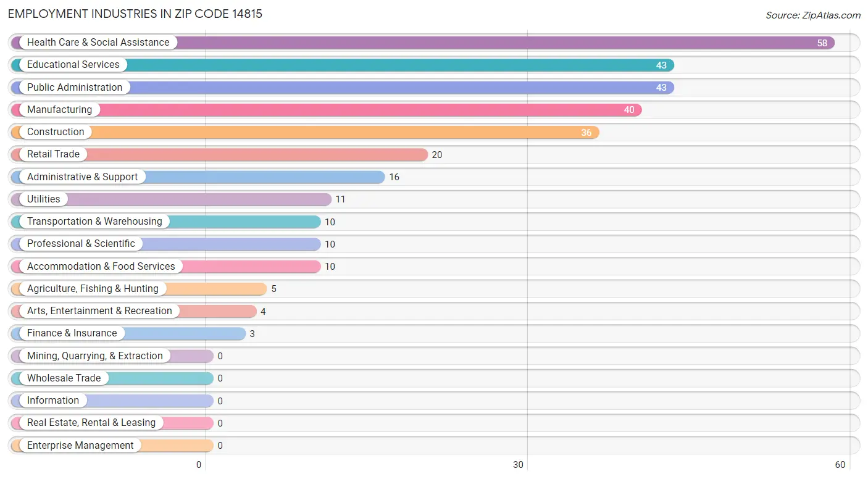Click the Health Care & Social Assistance label
Screen dimensions: 868x479
click(98, 43)
